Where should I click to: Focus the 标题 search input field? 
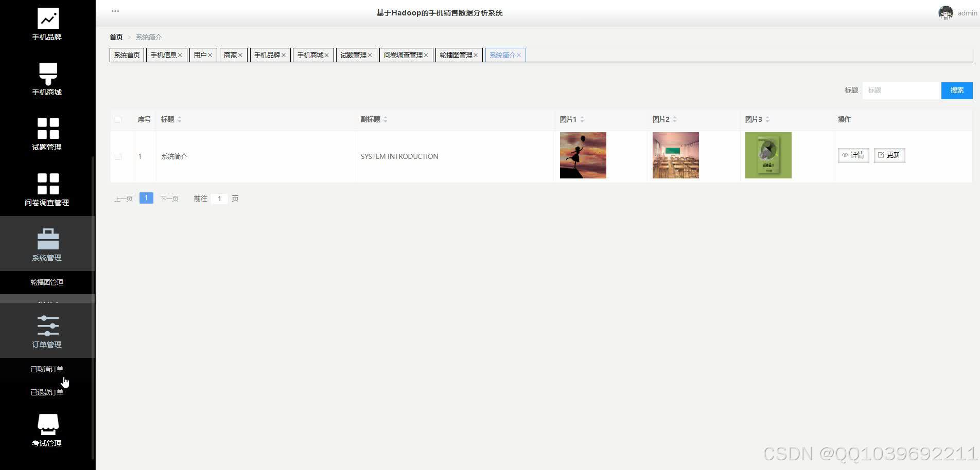pyautogui.click(x=902, y=91)
